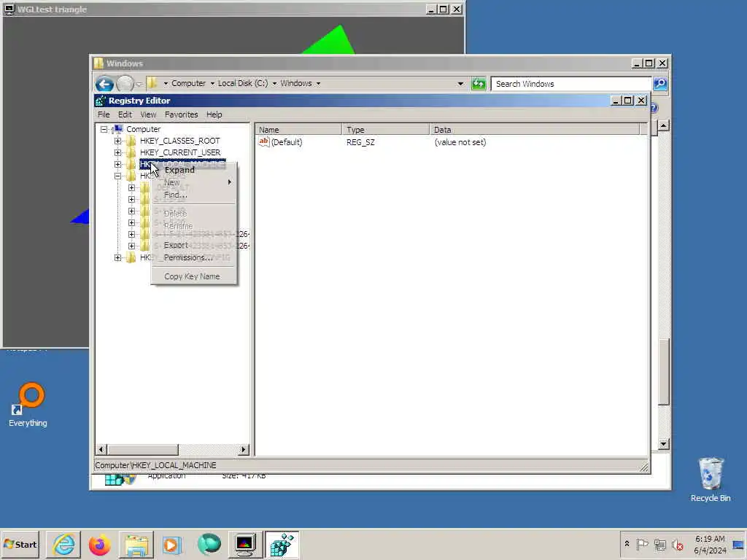Open Internet Explorer from the taskbar

coord(63,545)
